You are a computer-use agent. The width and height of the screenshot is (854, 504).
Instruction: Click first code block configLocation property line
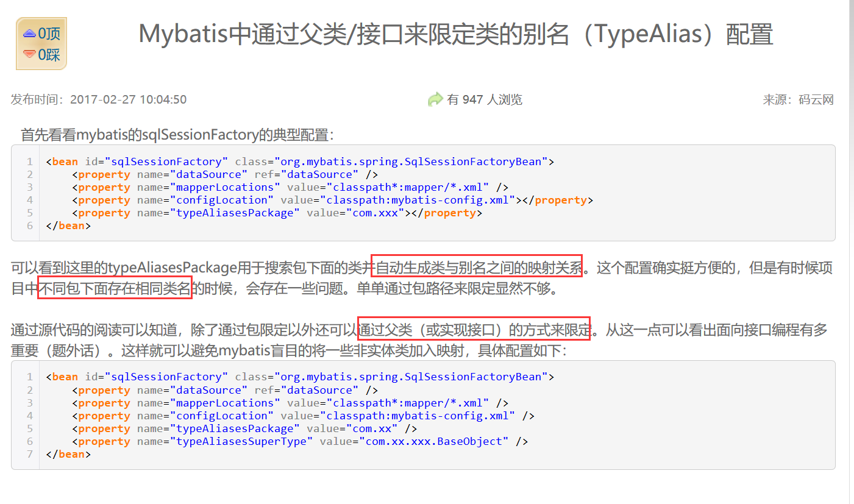(x=332, y=200)
